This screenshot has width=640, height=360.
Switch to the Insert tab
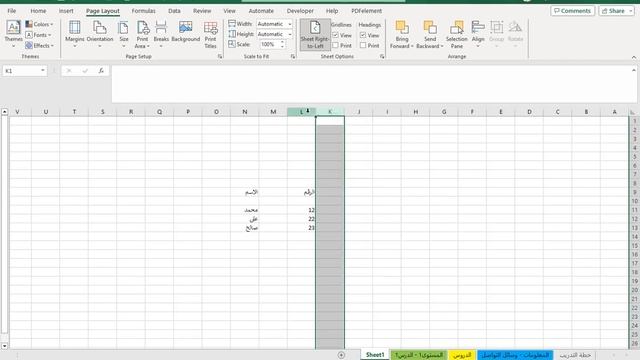(x=66, y=11)
